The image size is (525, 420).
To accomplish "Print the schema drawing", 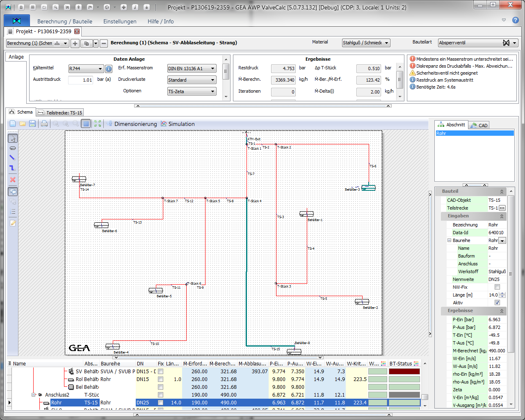I will pos(44,124).
